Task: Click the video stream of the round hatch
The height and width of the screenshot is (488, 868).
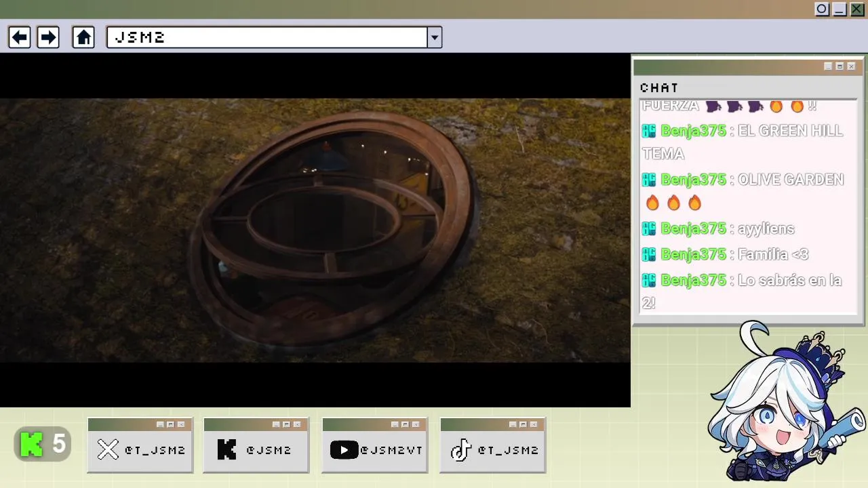Action: (315, 230)
